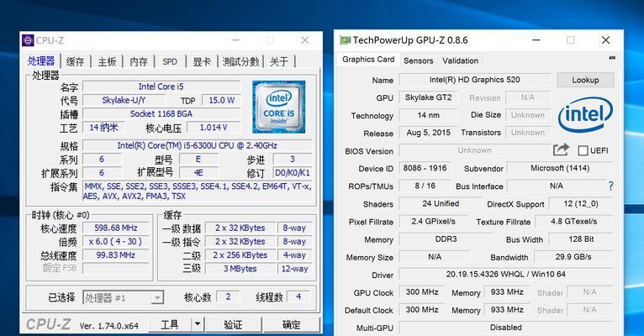644x336 pixels.
Task: Click the TDP value 15.0 W
Action: pos(221,100)
